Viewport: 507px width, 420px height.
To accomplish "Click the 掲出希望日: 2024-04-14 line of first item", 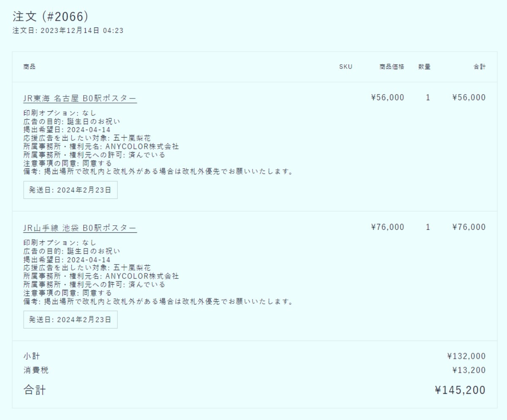I will coord(67,129).
